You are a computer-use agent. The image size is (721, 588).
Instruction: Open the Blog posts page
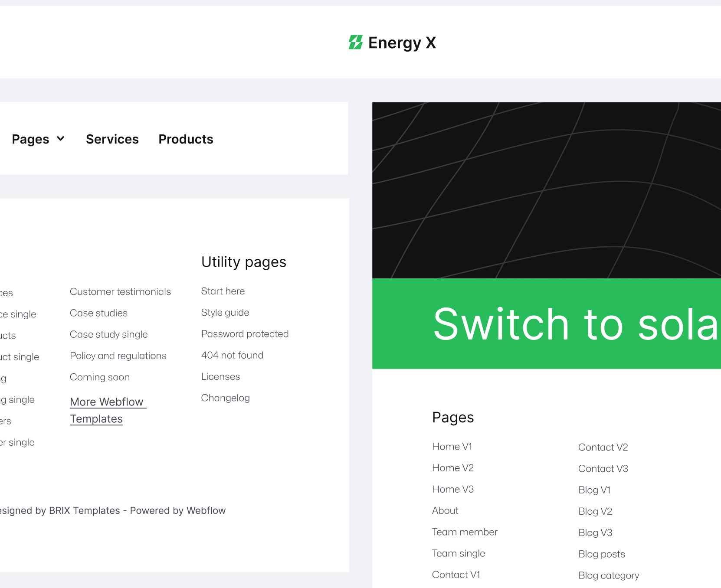601,554
